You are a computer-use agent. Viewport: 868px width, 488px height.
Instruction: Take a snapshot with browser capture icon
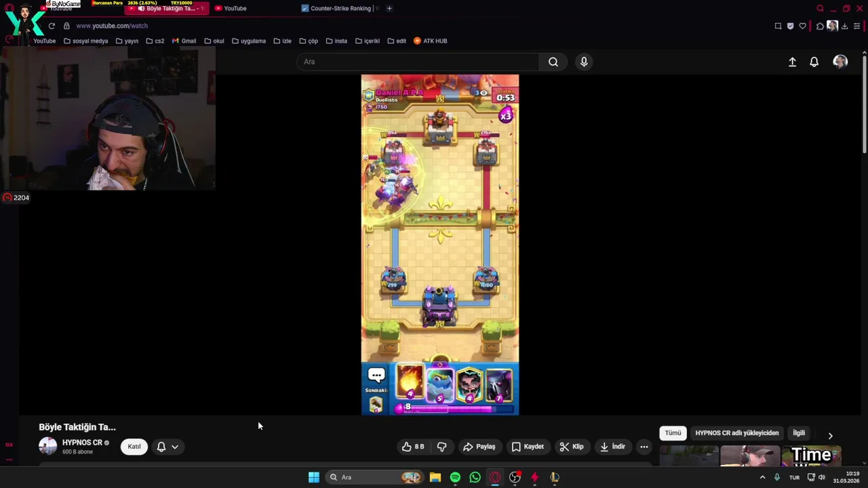tap(778, 26)
